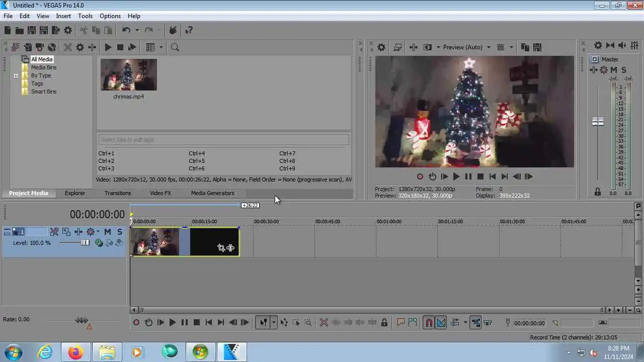Image resolution: width=644 pixels, height=362 pixels.
Task: Click the Get Media from the Web icon
Action: [52, 47]
